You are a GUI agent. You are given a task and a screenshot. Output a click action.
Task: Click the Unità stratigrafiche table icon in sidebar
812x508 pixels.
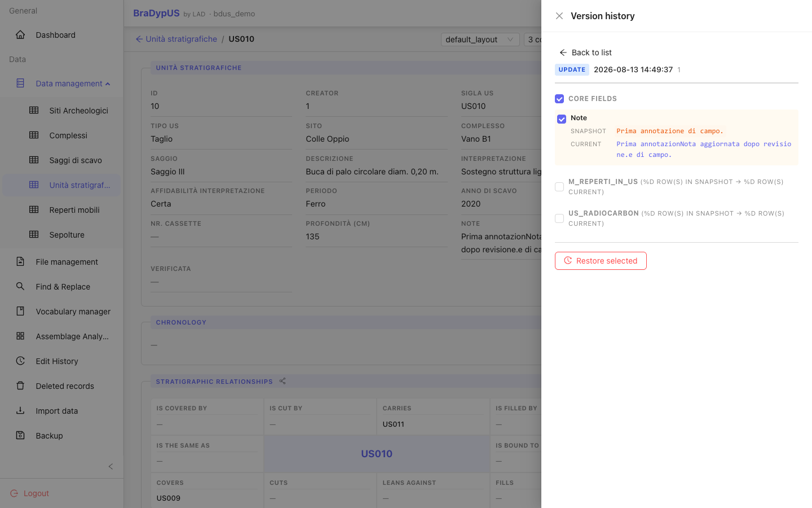click(34, 185)
